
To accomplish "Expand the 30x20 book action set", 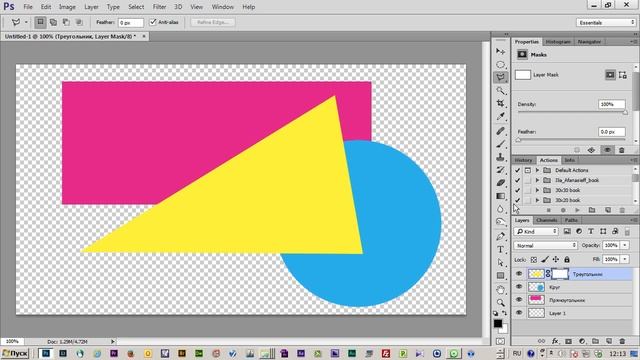I will click(x=537, y=200).
